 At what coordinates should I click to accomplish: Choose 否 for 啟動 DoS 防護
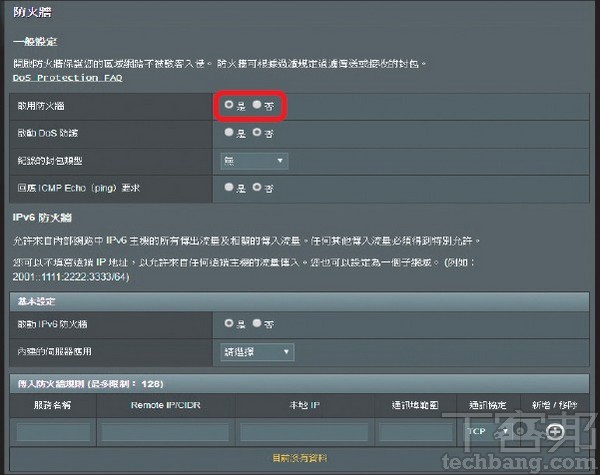coord(257,131)
